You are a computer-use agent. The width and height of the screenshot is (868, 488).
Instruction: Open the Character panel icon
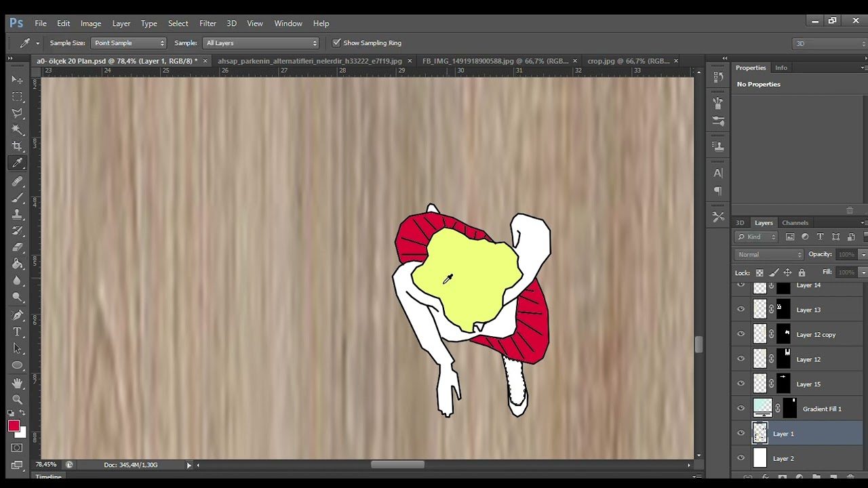coord(718,173)
